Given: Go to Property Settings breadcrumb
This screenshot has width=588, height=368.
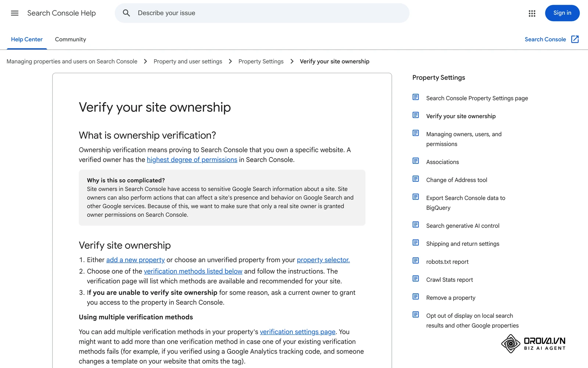Looking at the screenshot, I should click(261, 61).
